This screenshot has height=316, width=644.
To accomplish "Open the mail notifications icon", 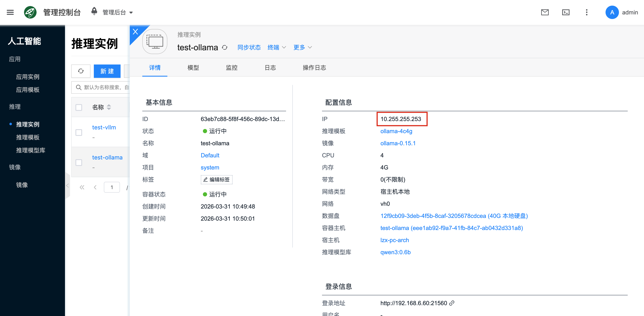I will pos(545,12).
